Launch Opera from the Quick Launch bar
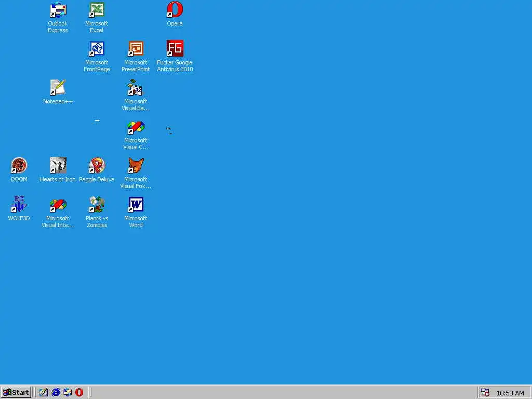The image size is (532, 399). (x=79, y=393)
